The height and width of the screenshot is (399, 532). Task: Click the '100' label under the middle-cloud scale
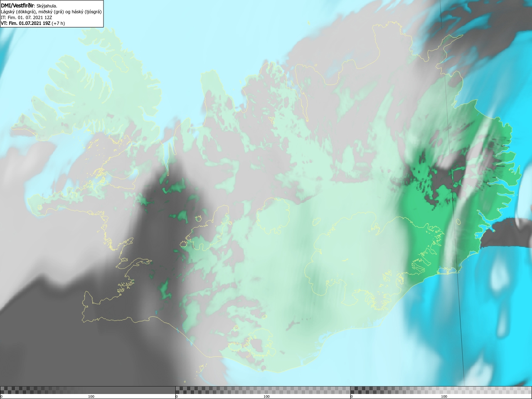(x=266, y=397)
